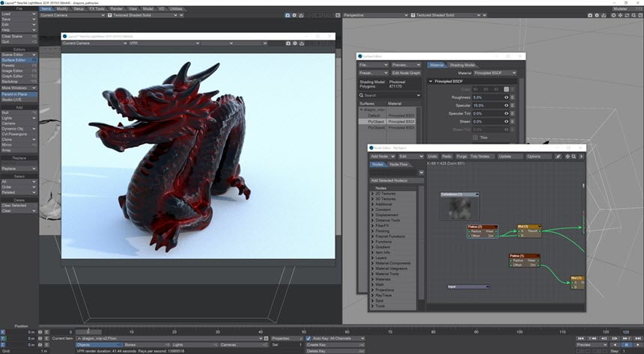Click item list icon beside Current Item

click(x=266, y=338)
